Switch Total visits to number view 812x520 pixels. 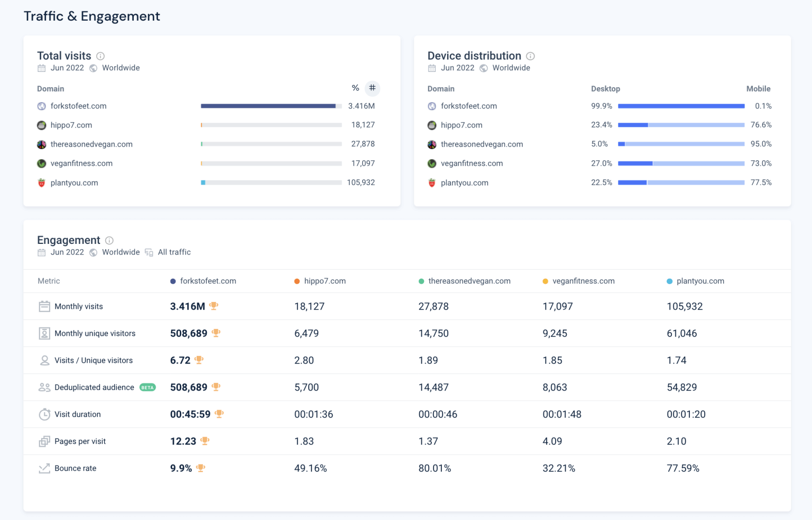coord(373,88)
